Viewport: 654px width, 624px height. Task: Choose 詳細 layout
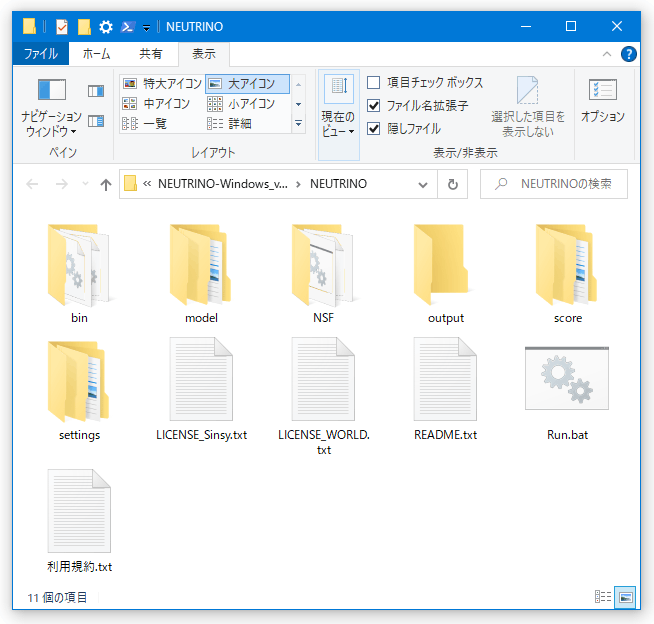coord(229,123)
